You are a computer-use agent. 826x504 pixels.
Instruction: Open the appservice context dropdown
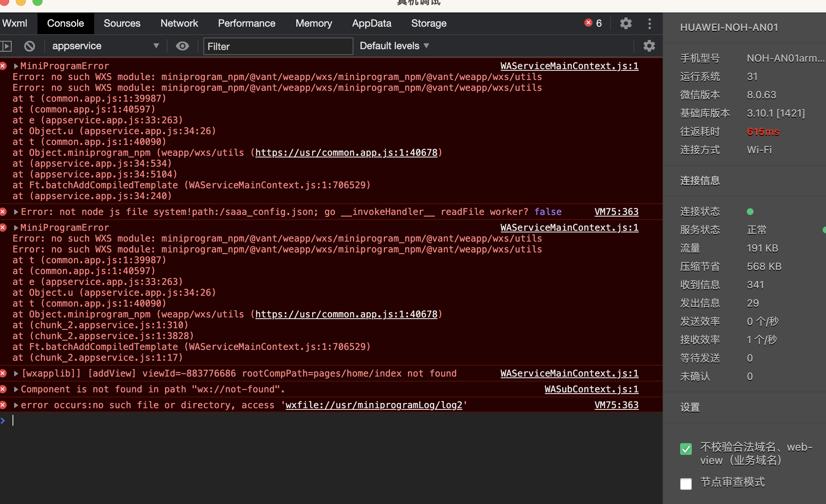(x=105, y=46)
